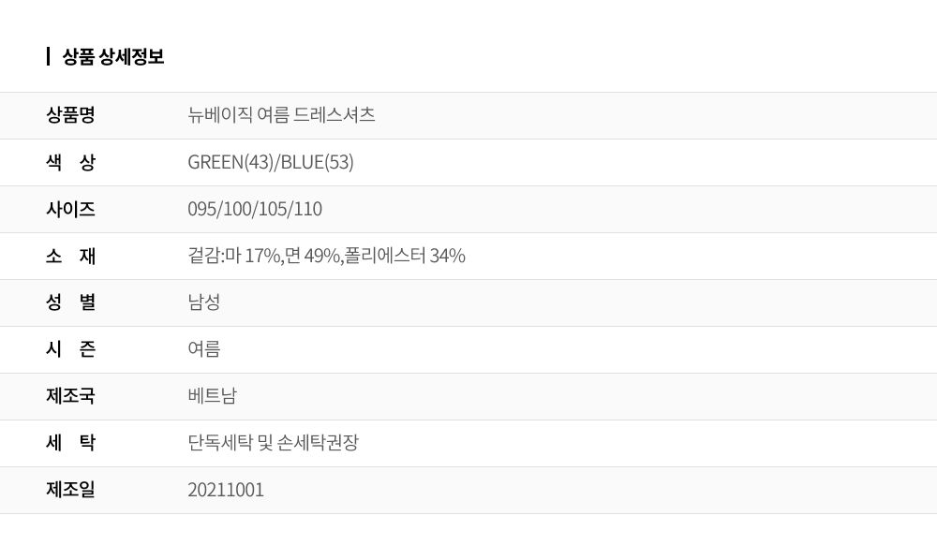Click the size value 095/100/105/110
Image resolution: width=937 pixels, height=560 pixels.
tap(255, 209)
